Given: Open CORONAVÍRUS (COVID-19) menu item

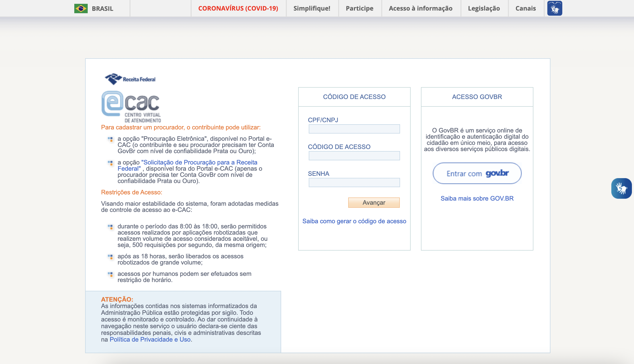Looking at the screenshot, I should (238, 9).
